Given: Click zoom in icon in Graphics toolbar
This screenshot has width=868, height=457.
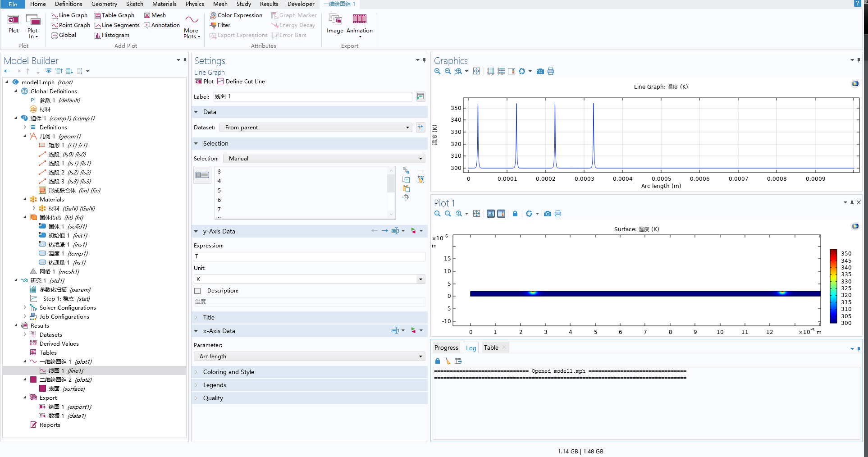Looking at the screenshot, I should (437, 71).
